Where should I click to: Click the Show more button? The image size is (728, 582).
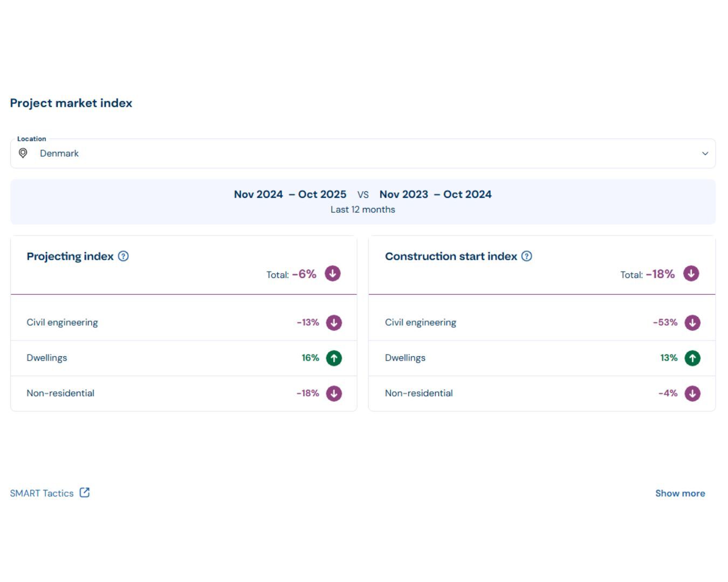tap(680, 493)
